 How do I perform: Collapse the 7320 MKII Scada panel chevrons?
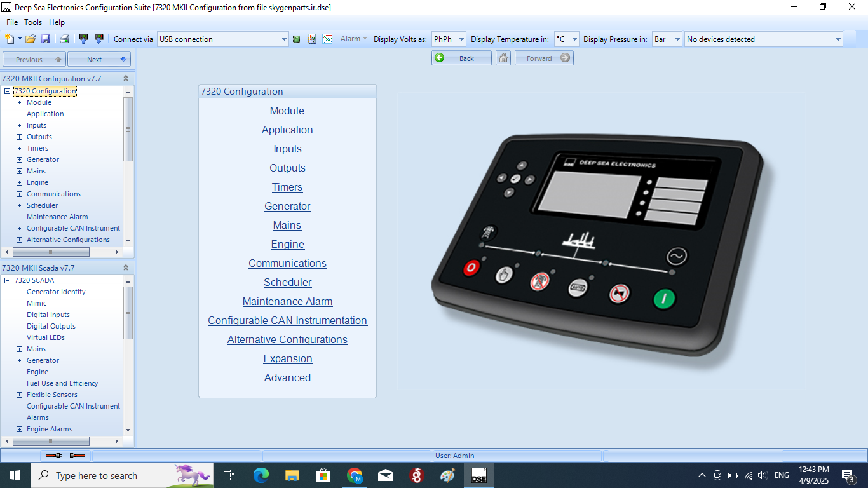[x=126, y=268]
